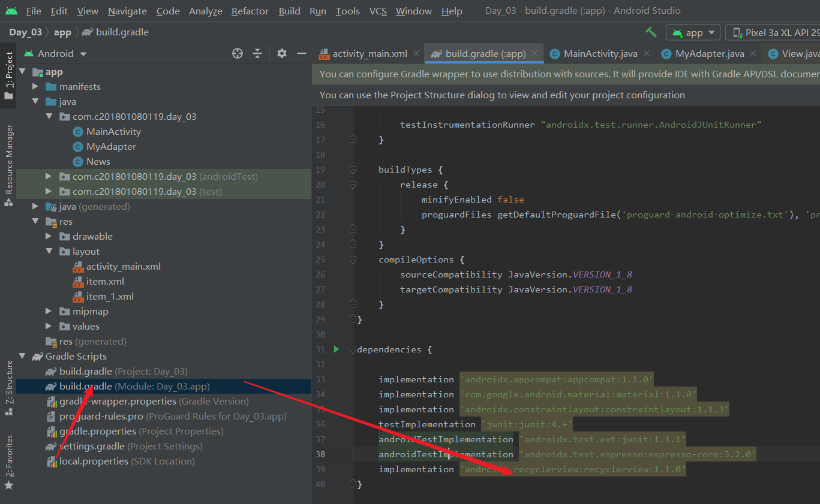Open the Edit menu
Viewport: 820px width, 504px height.
tap(59, 11)
